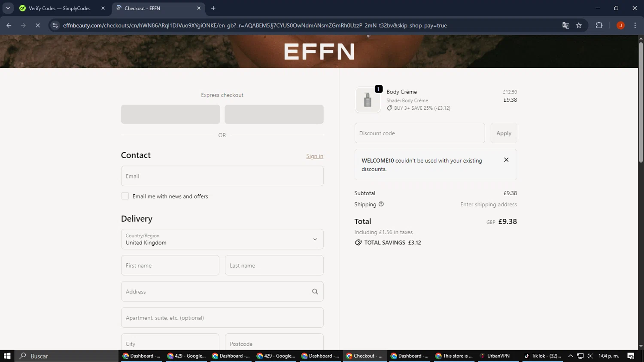This screenshot has width=644, height=362.
Task: Click the scrollbar up arrow
Action: click(x=641, y=39)
